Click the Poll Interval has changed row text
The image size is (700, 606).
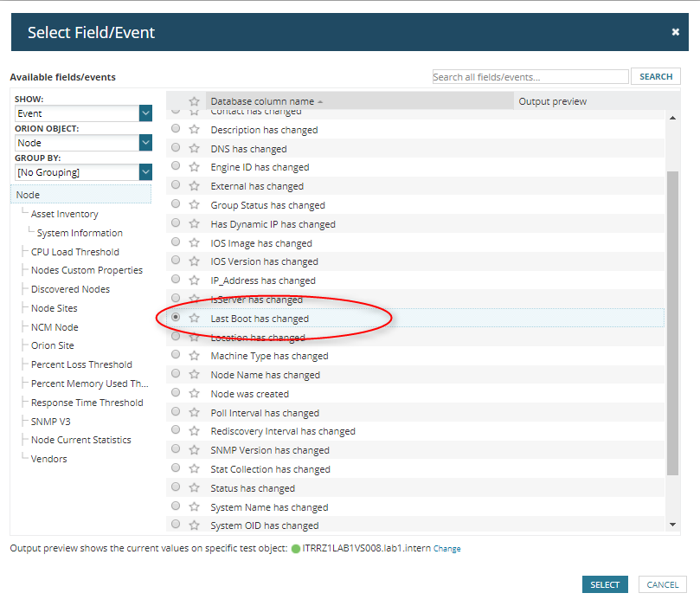click(x=265, y=413)
